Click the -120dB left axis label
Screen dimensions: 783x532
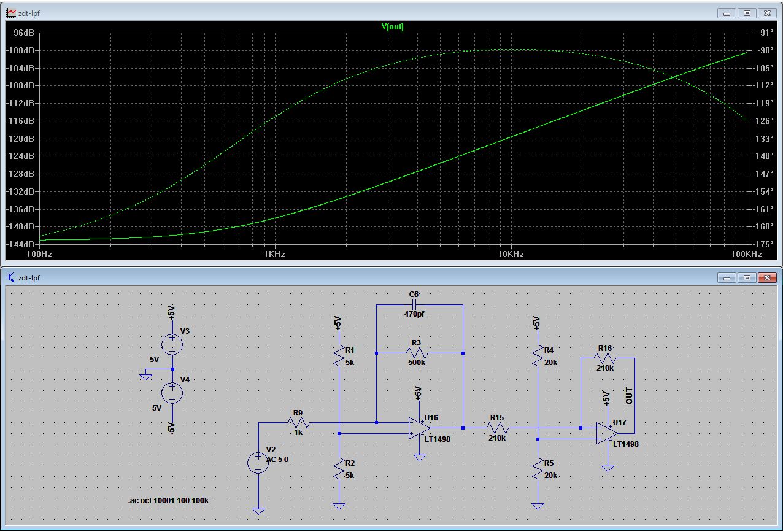(x=20, y=138)
